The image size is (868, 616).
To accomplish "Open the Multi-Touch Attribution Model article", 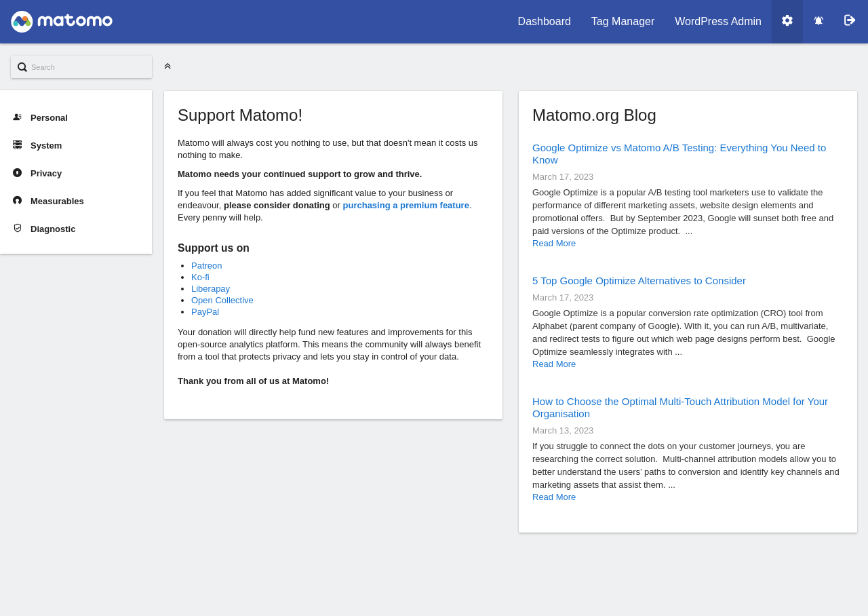I will click(680, 408).
